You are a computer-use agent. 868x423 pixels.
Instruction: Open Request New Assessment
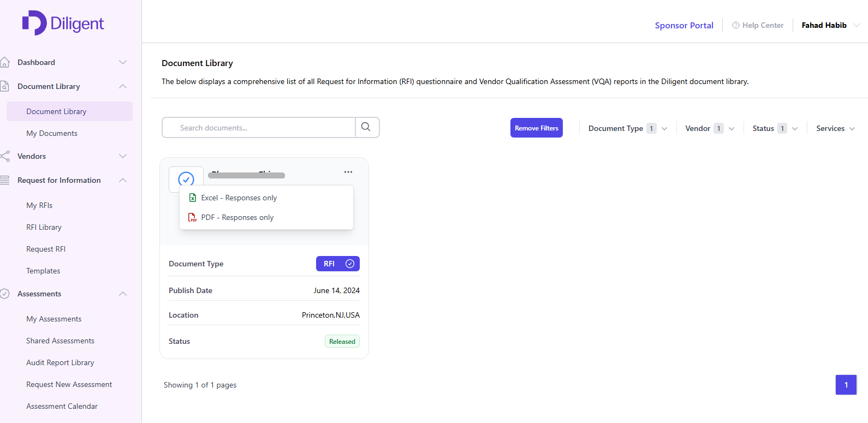pyautogui.click(x=69, y=384)
